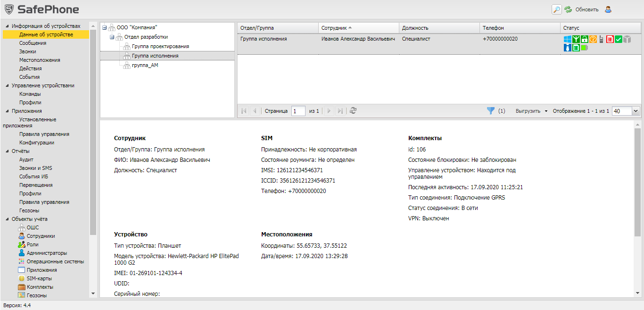Image resolution: width=644 pixels, height=310 pixels.
Task: Click the blue Windows logo status icon
Action: pyautogui.click(x=568, y=39)
